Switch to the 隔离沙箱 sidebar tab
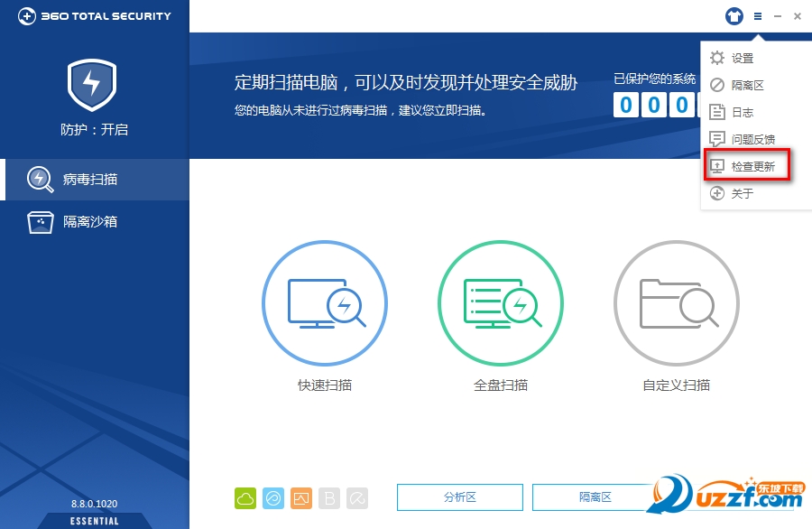Viewport: 812px width, 529px height. click(x=95, y=222)
